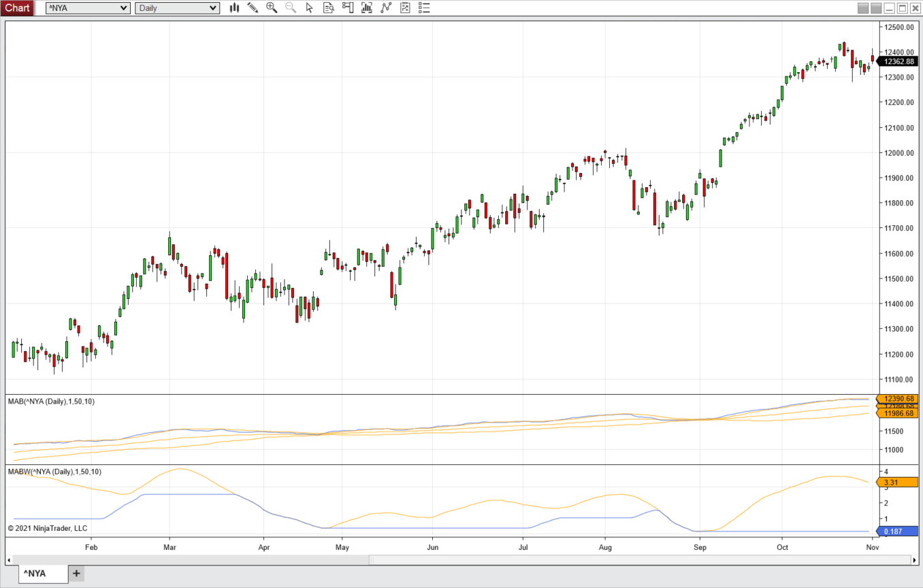This screenshot has height=588, width=923.
Task: Click the second gray interval link square
Action: 875,8
